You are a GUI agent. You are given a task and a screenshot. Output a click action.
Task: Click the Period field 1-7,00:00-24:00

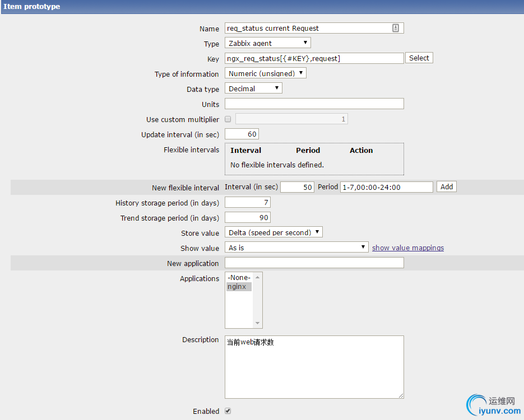tap(386, 187)
